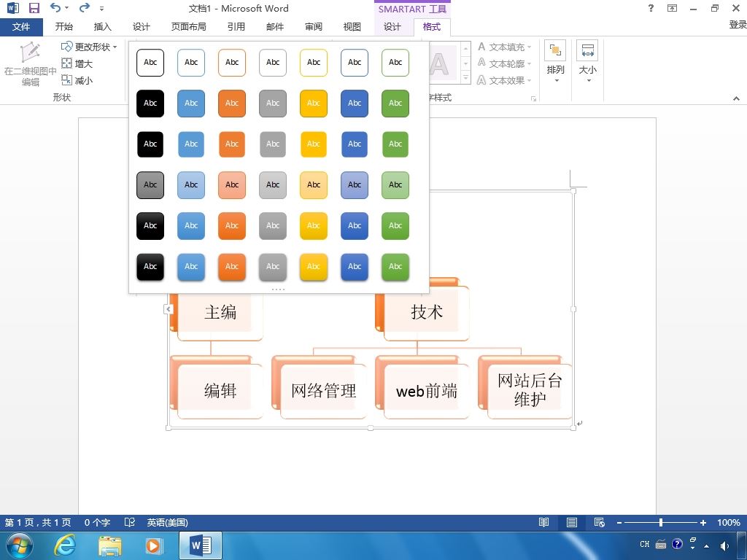747x560 pixels.
Task: Select white Abc style with gold outline
Action: pyautogui.click(x=314, y=63)
